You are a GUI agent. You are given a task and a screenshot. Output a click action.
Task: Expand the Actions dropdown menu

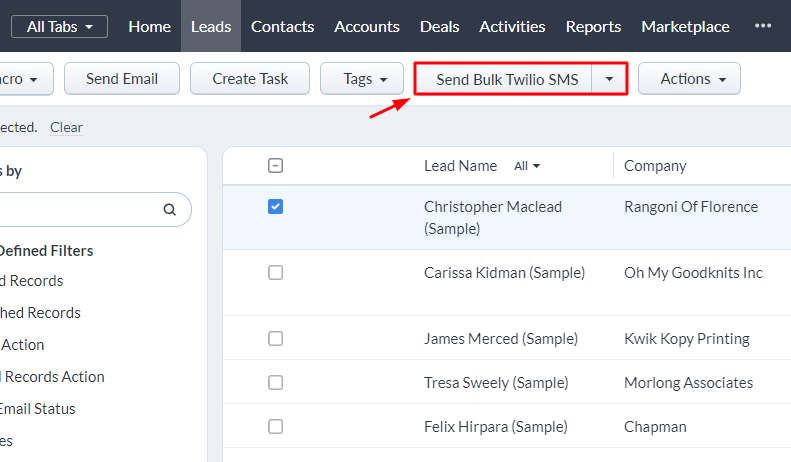(x=689, y=79)
